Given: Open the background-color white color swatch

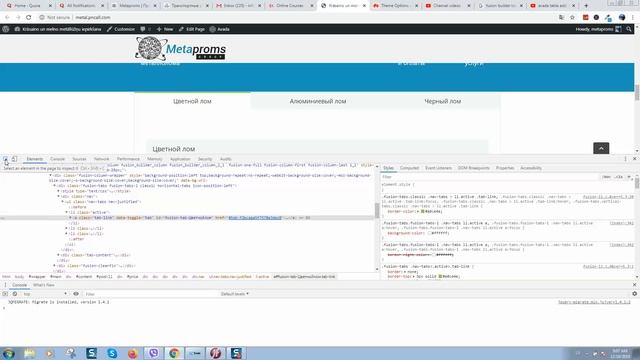Looking at the screenshot, I should (430, 233).
